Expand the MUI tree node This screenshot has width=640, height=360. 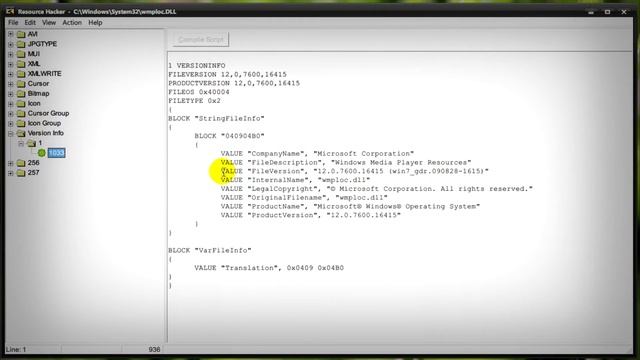click(11, 54)
